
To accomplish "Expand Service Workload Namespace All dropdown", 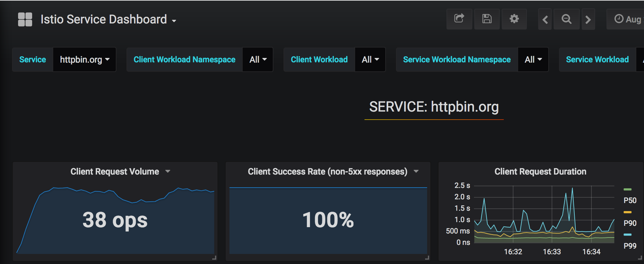I will (x=533, y=60).
